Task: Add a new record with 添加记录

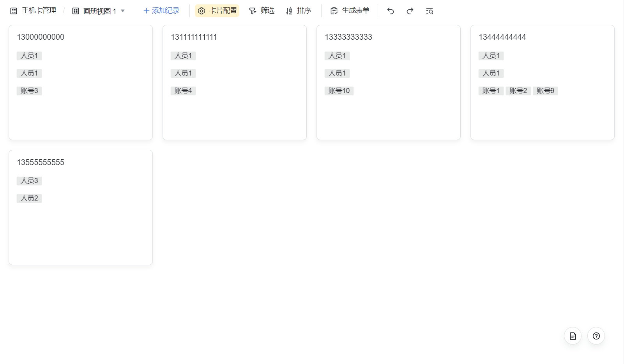Action: [161, 11]
